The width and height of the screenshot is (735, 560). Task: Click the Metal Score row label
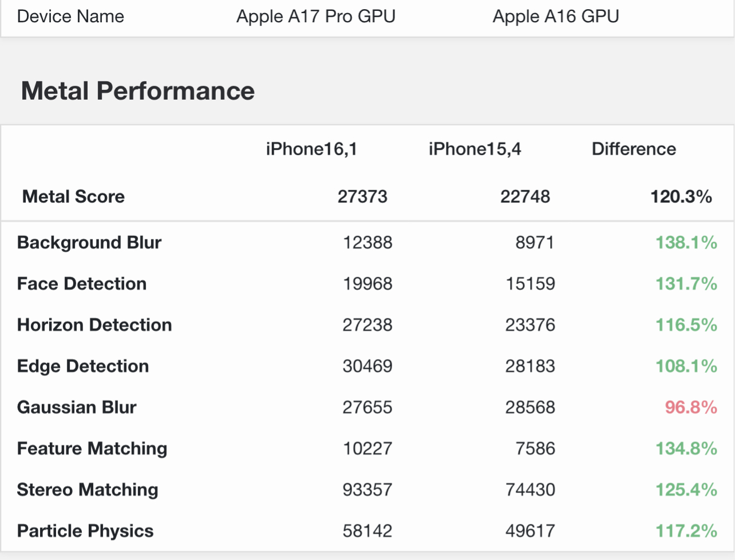point(73,196)
